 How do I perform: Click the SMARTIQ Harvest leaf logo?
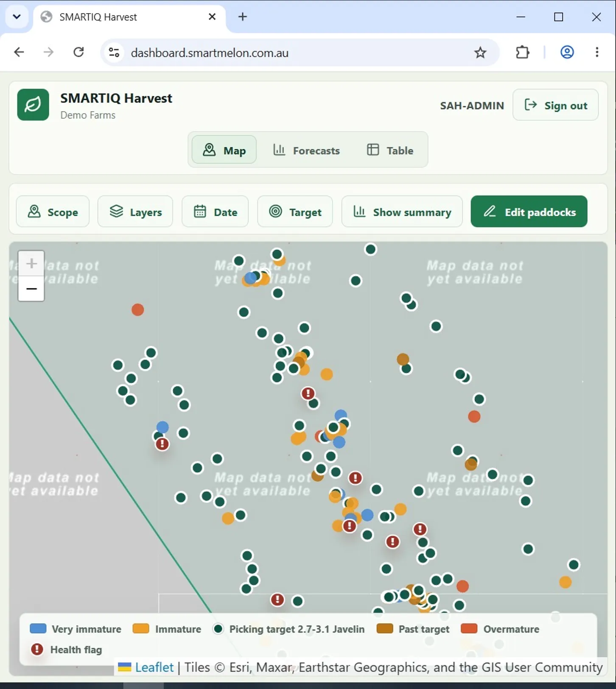(33, 105)
